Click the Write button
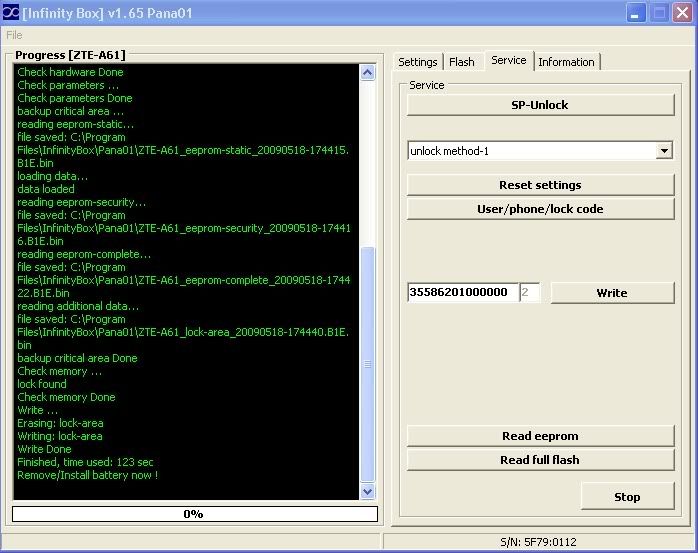Screen dimensions: 698x553 click(613, 293)
